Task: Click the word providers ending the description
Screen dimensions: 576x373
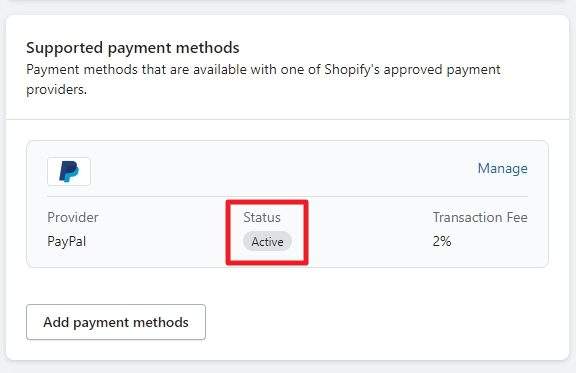Action: point(56,90)
